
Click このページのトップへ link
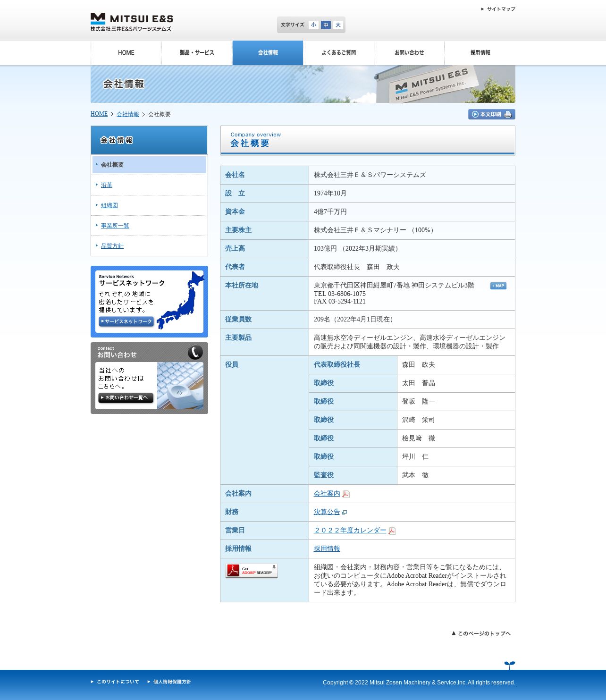(x=481, y=633)
